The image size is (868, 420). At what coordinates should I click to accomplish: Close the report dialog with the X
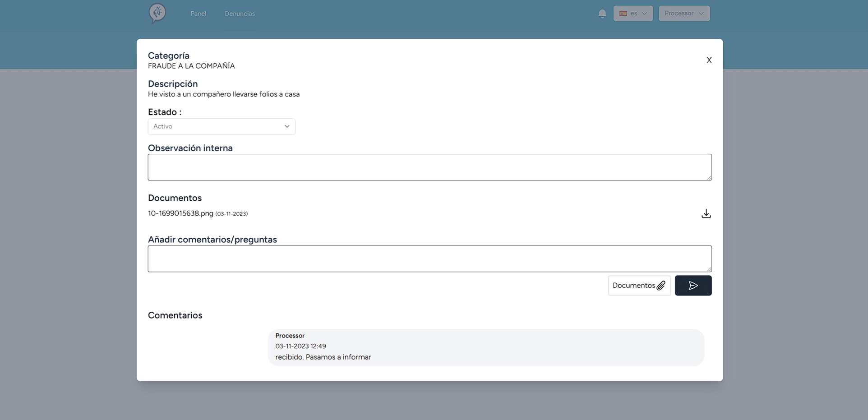point(709,60)
